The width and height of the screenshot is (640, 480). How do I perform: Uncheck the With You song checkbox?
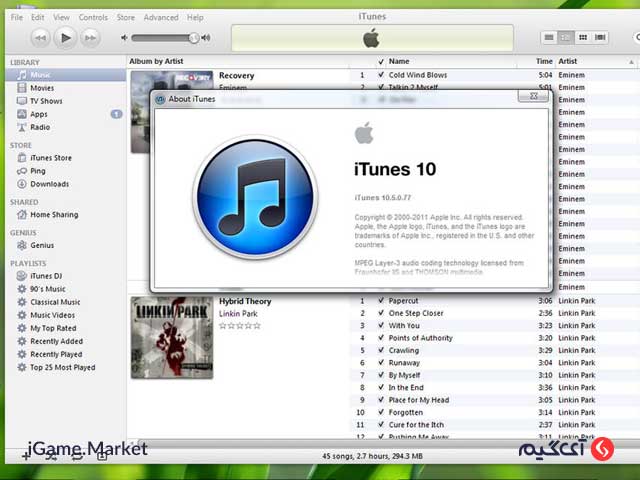pyautogui.click(x=381, y=326)
